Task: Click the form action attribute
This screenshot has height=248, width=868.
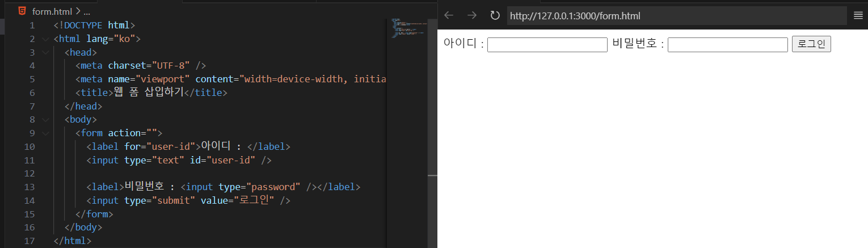Action: (x=133, y=133)
